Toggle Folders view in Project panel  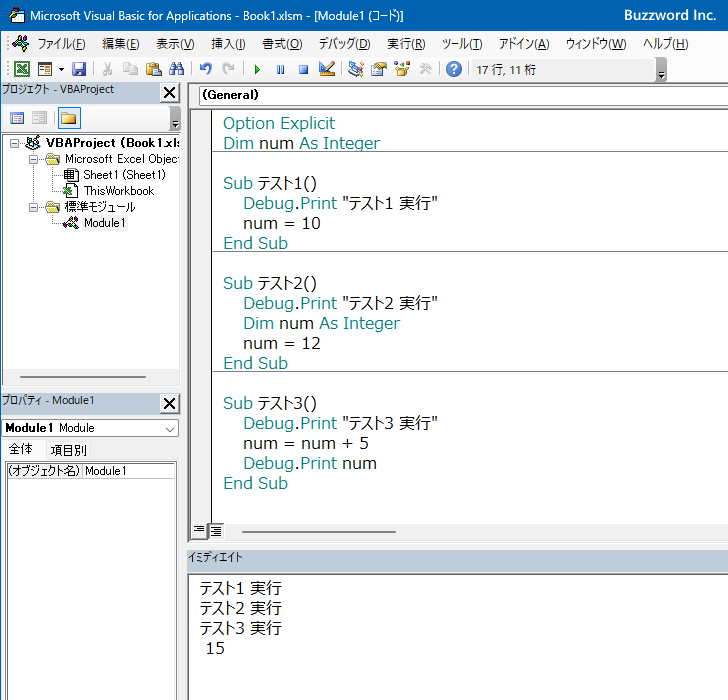pos(68,118)
